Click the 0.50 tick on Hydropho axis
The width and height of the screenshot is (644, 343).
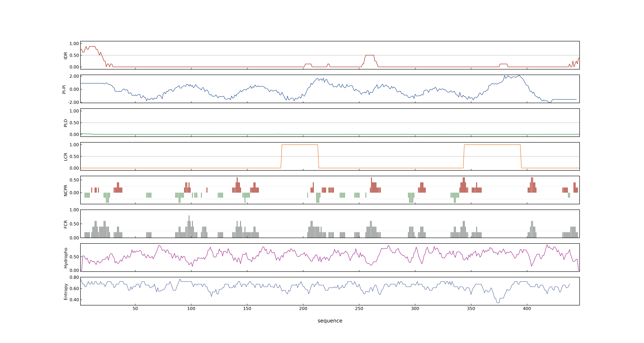[x=74, y=257]
